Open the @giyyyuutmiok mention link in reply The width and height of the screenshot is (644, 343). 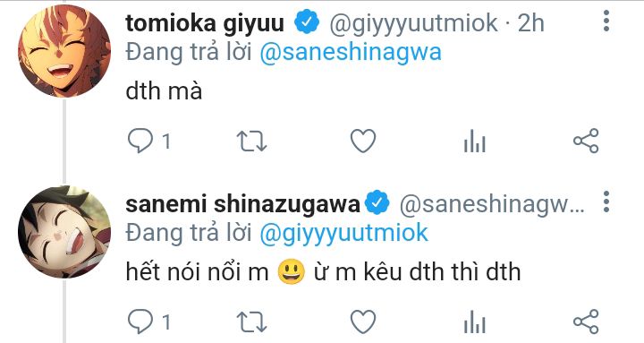click(x=344, y=233)
